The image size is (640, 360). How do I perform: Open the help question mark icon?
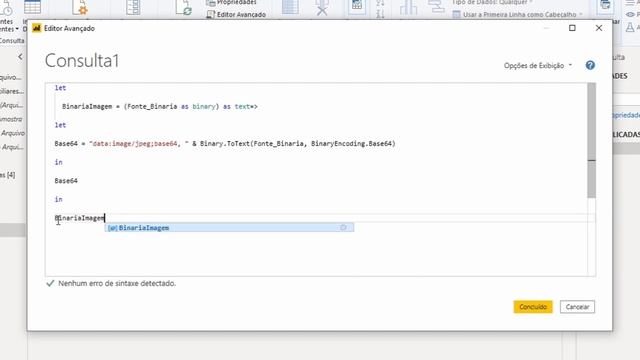point(590,65)
